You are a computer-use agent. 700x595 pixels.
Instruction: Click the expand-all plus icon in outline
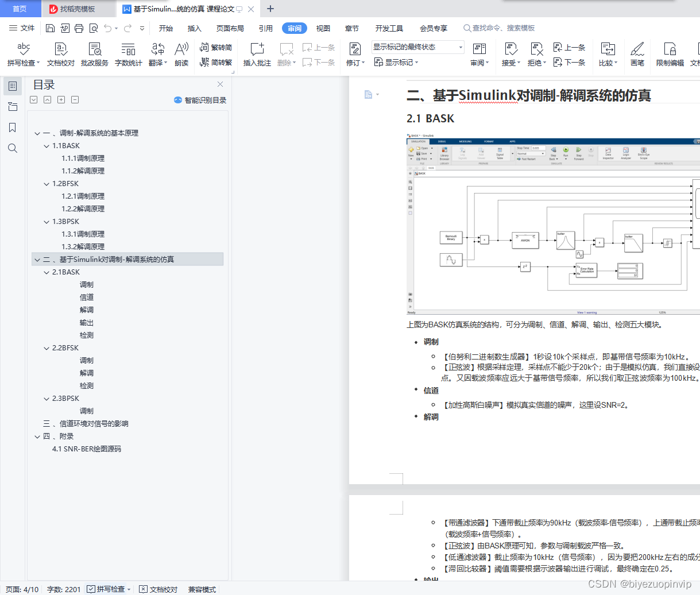point(61,100)
